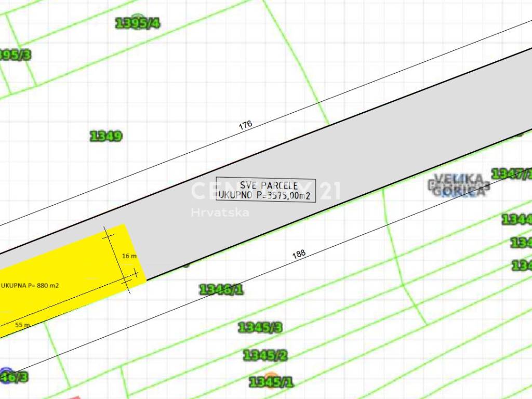Select the partially visible 395/3 parcel label
The image size is (532, 399).
pyautogui.click(x=15, y=55)
